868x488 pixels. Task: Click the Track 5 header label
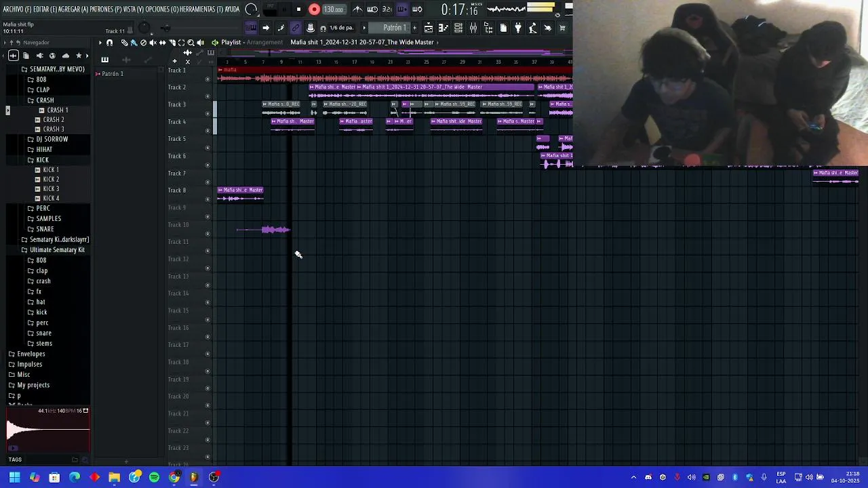click(177, 139)
